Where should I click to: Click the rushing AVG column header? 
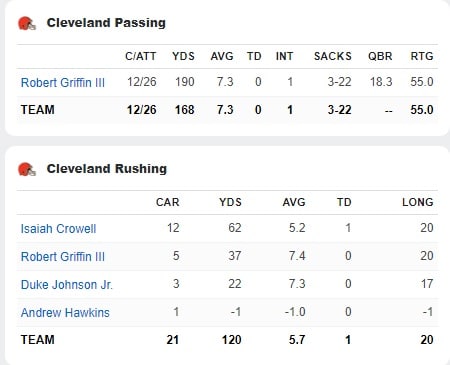point(294,202)
